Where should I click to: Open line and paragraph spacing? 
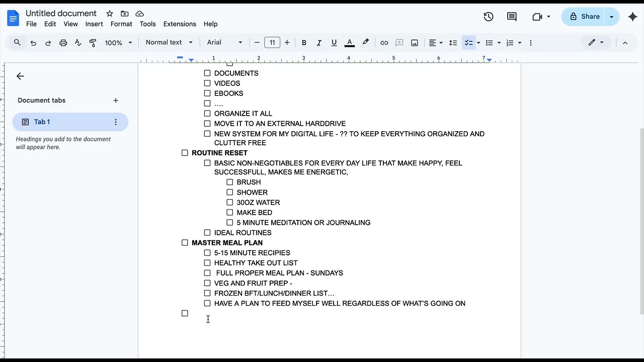[x=453, y=43]
